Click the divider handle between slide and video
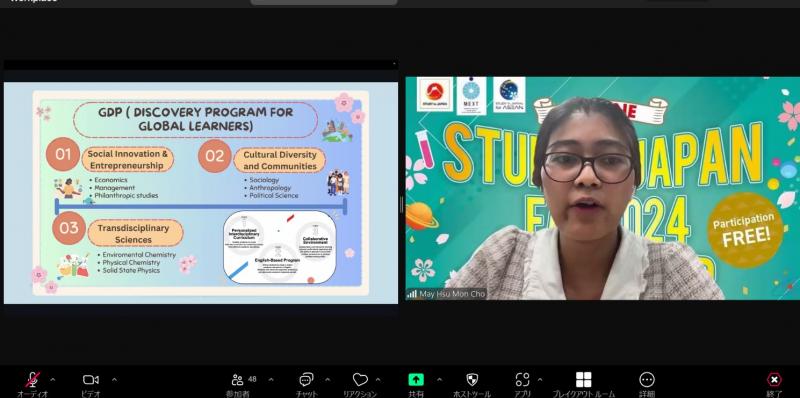 pyautogui.click(x=402, y=205)
